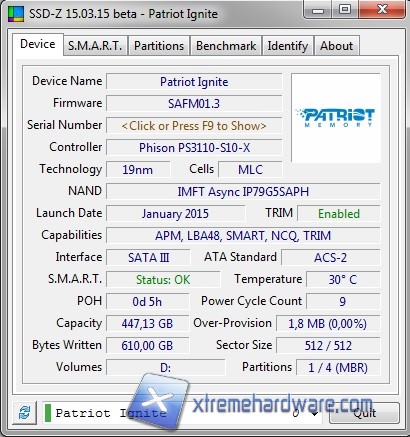
Task: Maximize the SSD-Z window
Action: pyautogui.click(x=345, y=10)
